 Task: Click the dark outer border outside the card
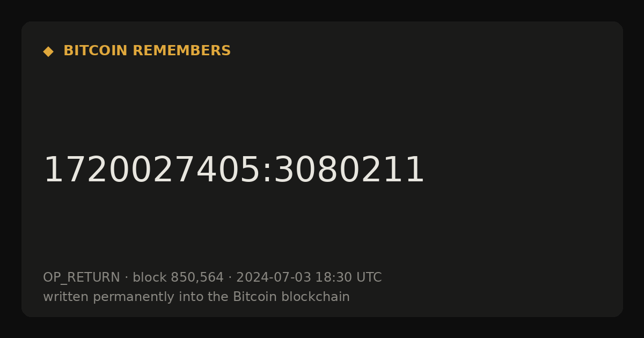point(322,10)
